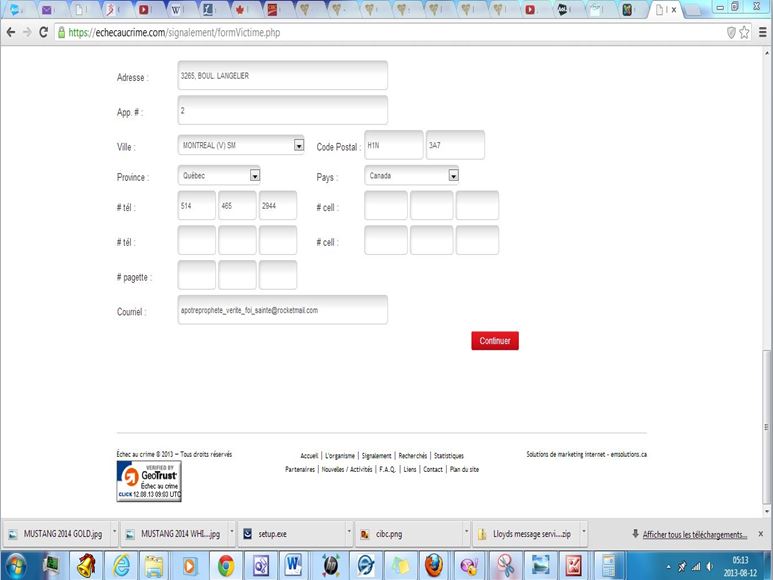The image size is (773, 580).
Task: Open options arrow for setup.exe download
Action: click(x=348, y=534)
